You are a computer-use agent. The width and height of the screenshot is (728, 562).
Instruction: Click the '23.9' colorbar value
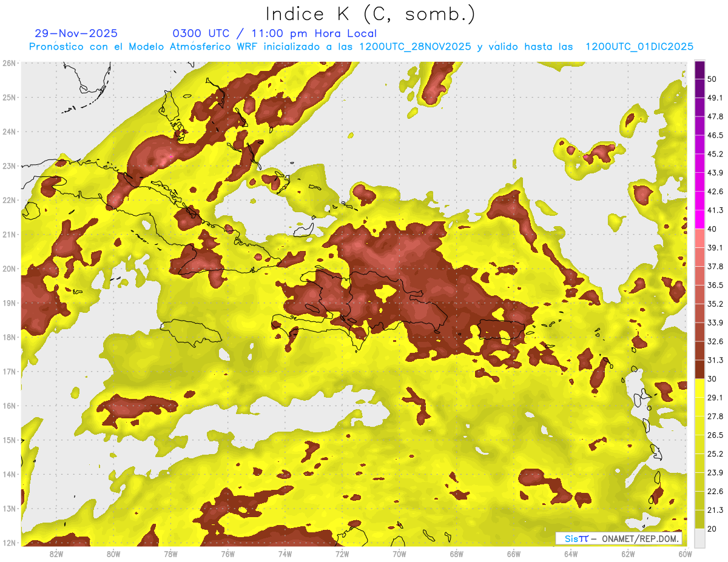(x=715, y=473)
